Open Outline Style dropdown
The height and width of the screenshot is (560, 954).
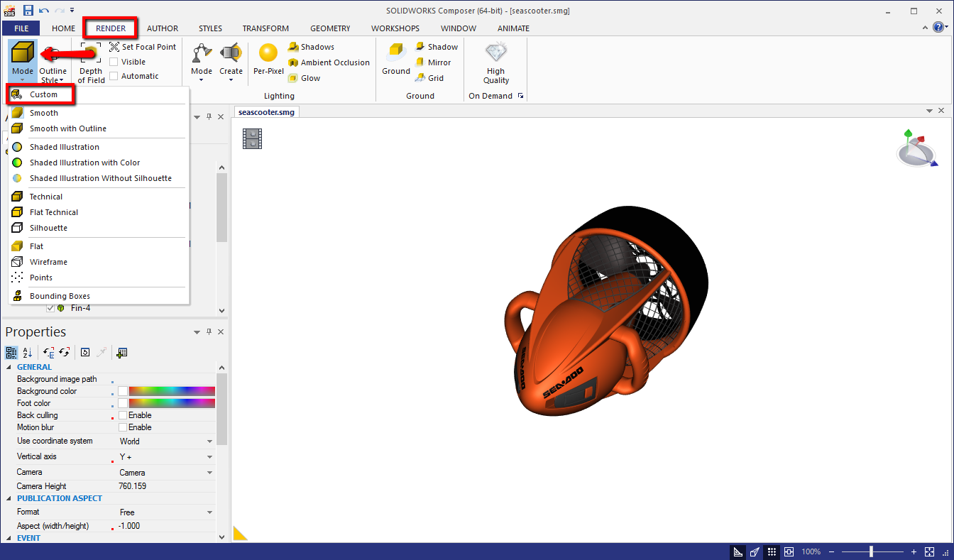53,75
